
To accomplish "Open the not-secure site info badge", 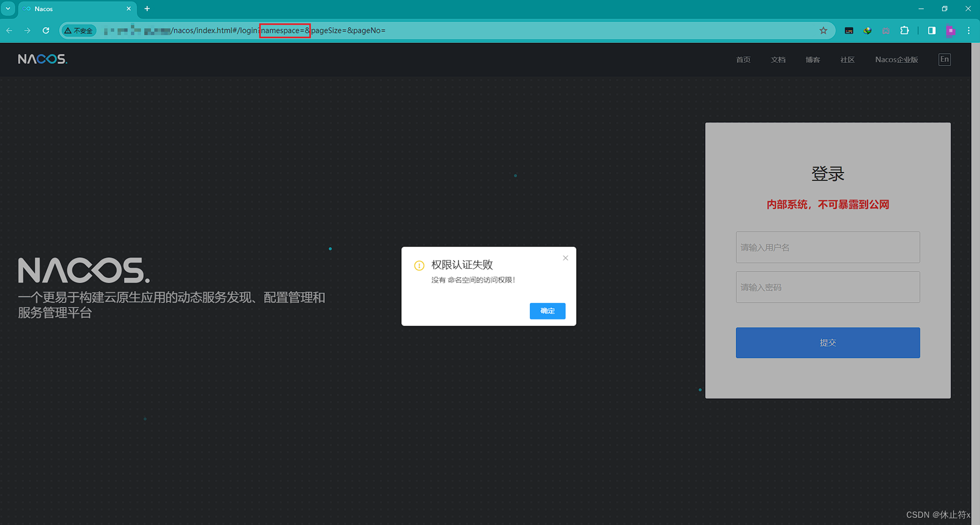I will 79,31.
